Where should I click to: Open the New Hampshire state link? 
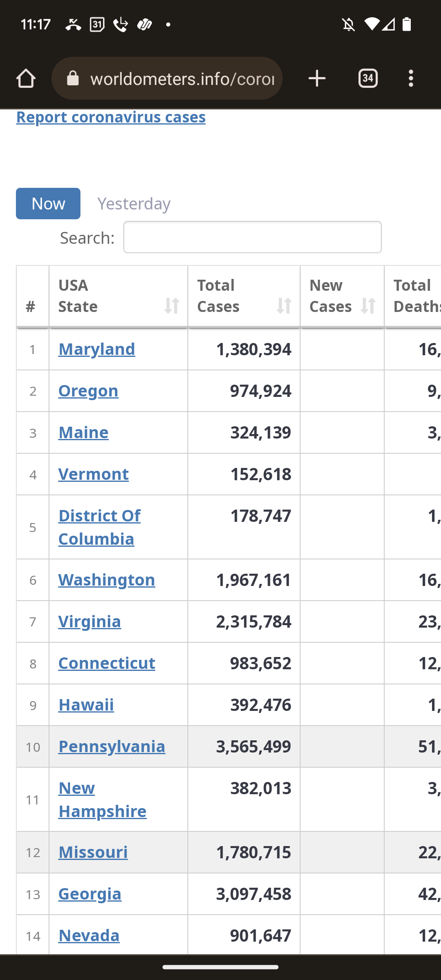click(x=102, y=800)
